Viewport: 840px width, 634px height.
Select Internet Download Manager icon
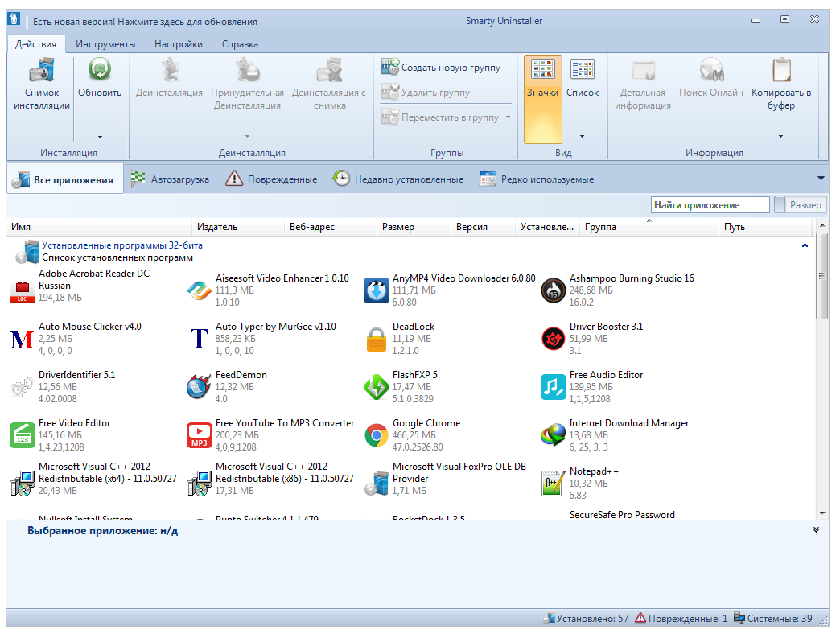pyautogui.click(x=553, y=435)
